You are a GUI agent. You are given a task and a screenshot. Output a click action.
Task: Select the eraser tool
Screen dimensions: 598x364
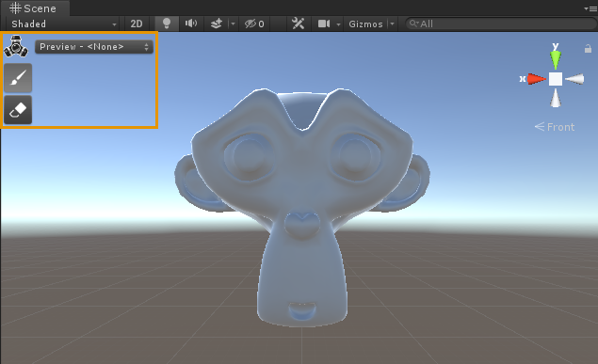pos(18,110)
